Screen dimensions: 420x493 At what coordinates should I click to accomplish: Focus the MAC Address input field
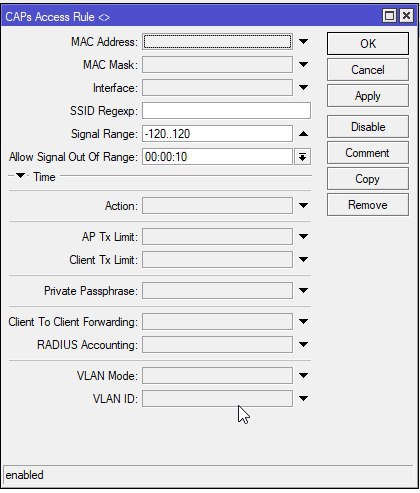pos(217,42)
